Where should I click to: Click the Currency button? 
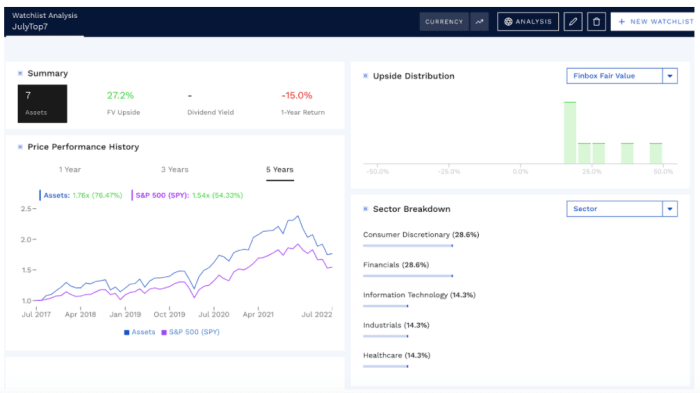click(x=444, y=21)
